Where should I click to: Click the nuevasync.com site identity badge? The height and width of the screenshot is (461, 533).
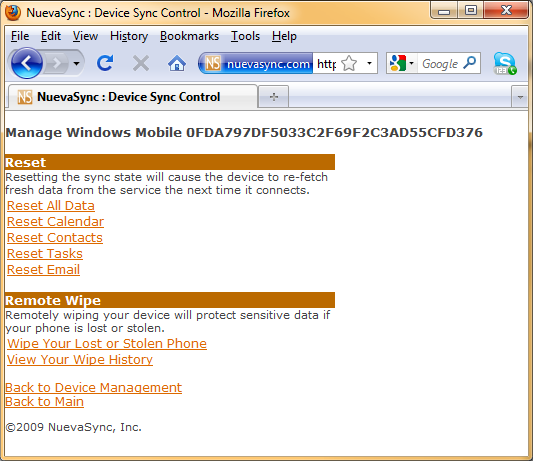click(256, 63)
